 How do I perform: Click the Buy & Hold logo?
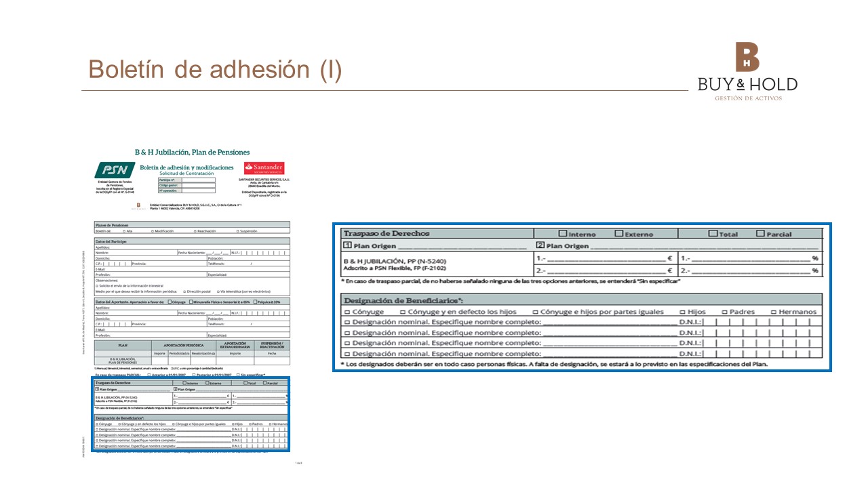point(748,72)
